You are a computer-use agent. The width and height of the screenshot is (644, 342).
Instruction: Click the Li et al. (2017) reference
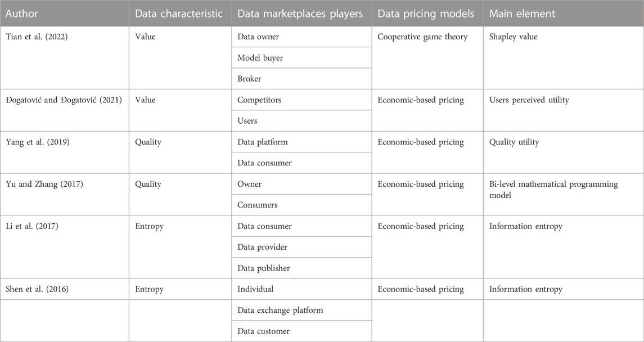point(31,226)
